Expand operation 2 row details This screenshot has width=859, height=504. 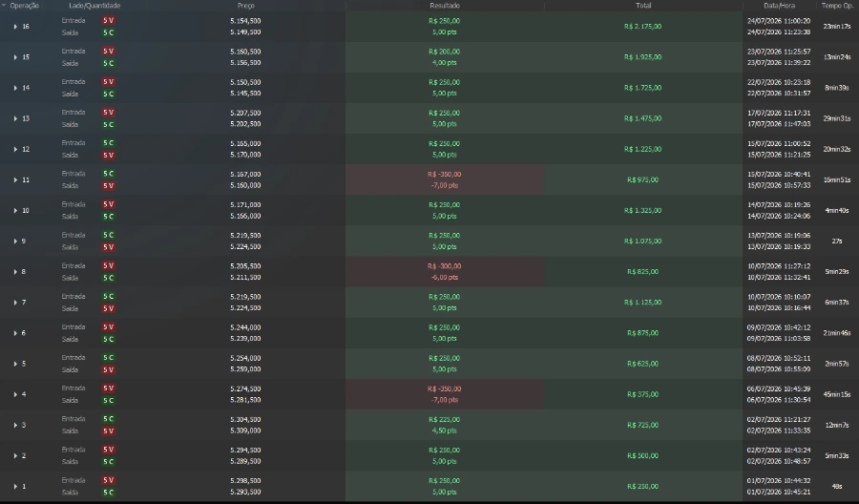pyautogui.click(x=15, y=455)
